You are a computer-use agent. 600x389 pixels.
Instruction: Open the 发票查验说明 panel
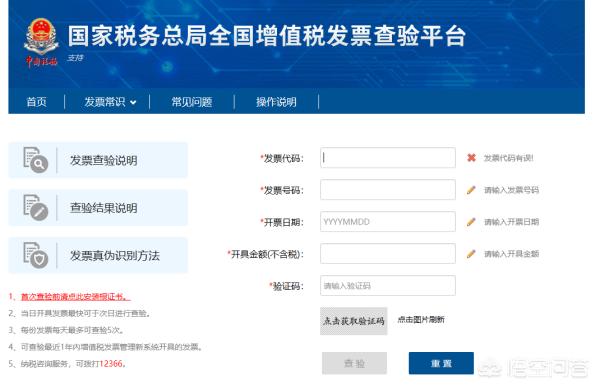coord(98,160)
